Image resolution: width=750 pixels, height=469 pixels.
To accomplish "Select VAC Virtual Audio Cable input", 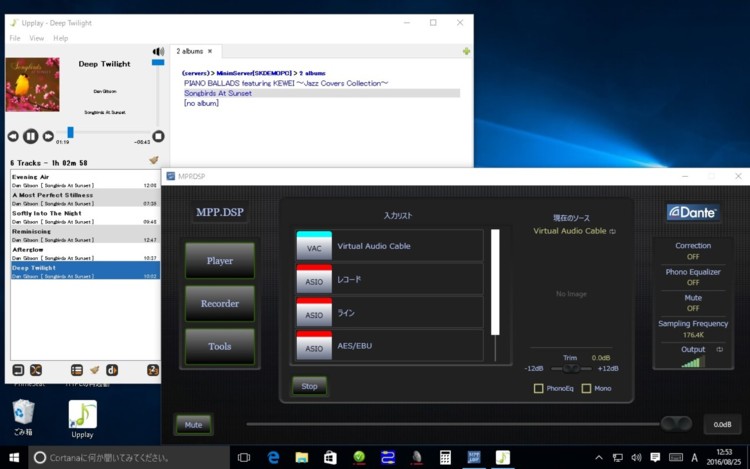I will click(389, 246).
